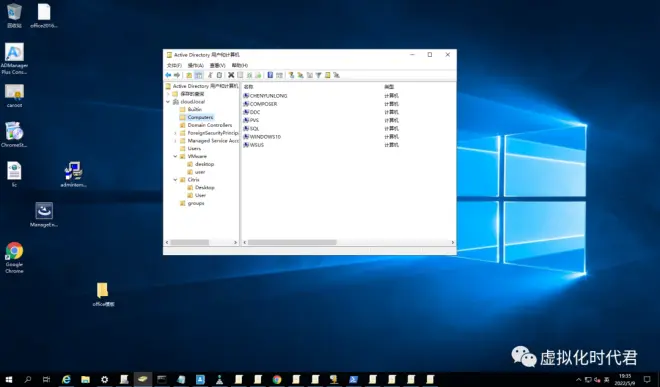Toggle the show console tree toolbar icon
This screenshot has width=660, height=387.
[199, 75]
